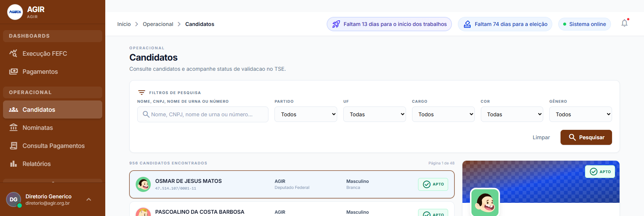Open the Cargo dropdown
Screen dimensions: 644x216
443,114
